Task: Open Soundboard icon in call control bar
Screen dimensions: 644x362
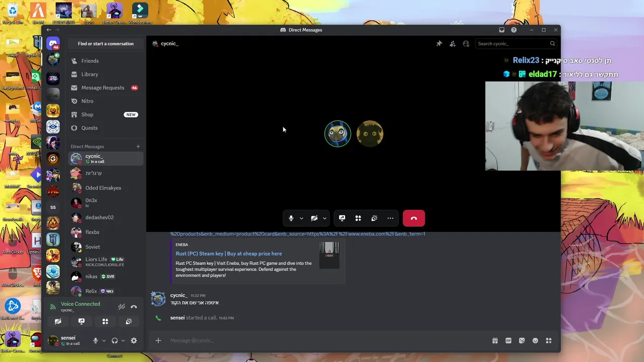Action: coord(374,218)
